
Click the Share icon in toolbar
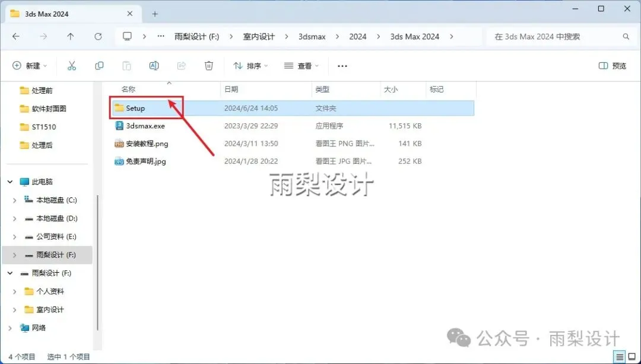point(182,66)
